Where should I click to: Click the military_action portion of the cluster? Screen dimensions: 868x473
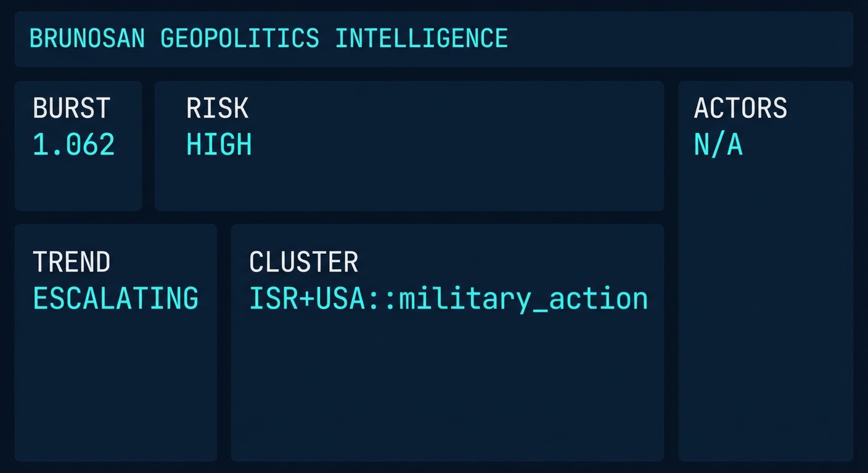point(524,298)
